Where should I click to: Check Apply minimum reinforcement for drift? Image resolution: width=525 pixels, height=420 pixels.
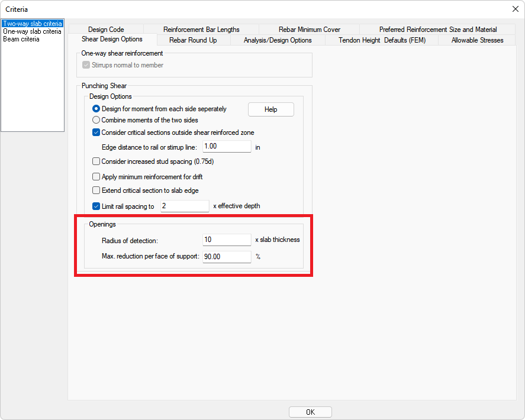pyautogui.click(x=96, y=176)
